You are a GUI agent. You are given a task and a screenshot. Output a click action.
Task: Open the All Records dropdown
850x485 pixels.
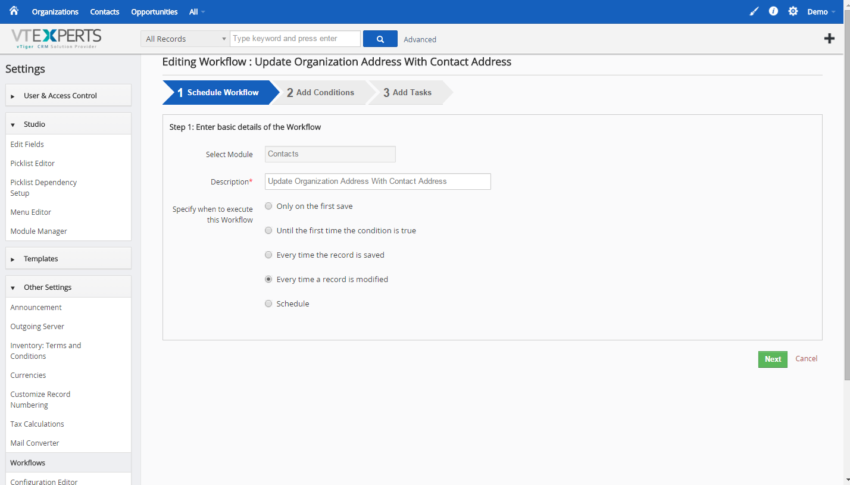click(x=185, y=39)
